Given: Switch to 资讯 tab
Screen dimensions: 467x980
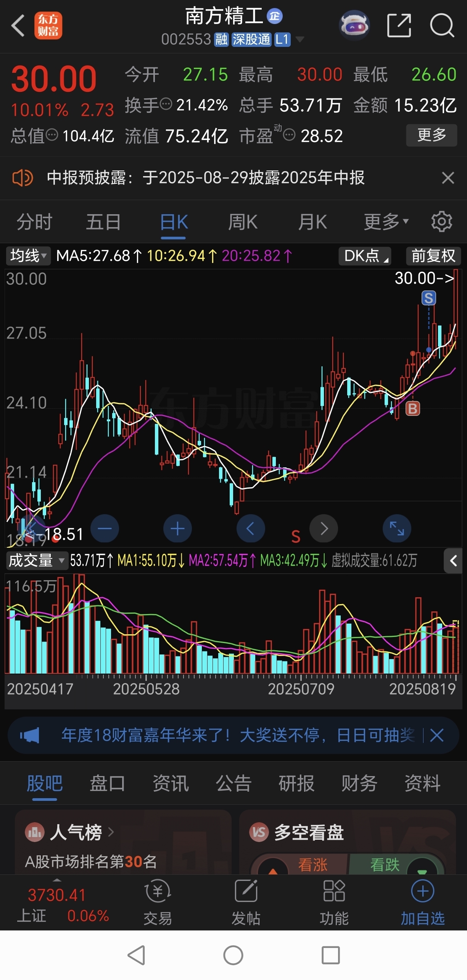Looking at the screenshot, I should (x=171, y=783).
